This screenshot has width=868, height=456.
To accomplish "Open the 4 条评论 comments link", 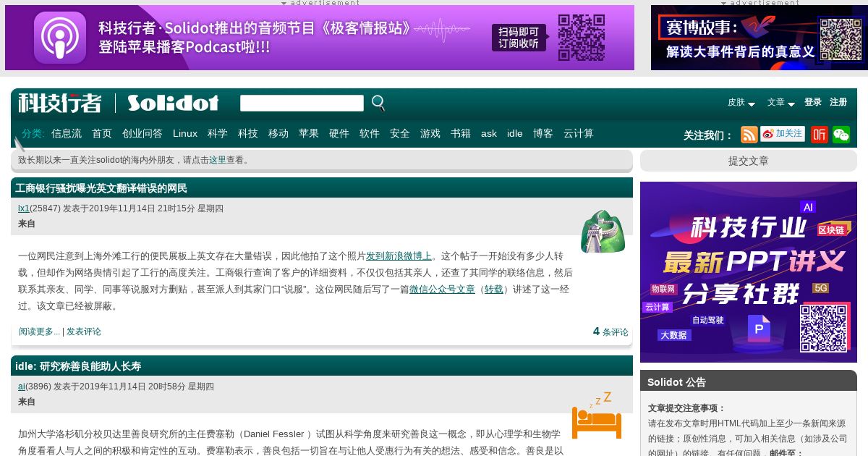I will coord(610,332).
